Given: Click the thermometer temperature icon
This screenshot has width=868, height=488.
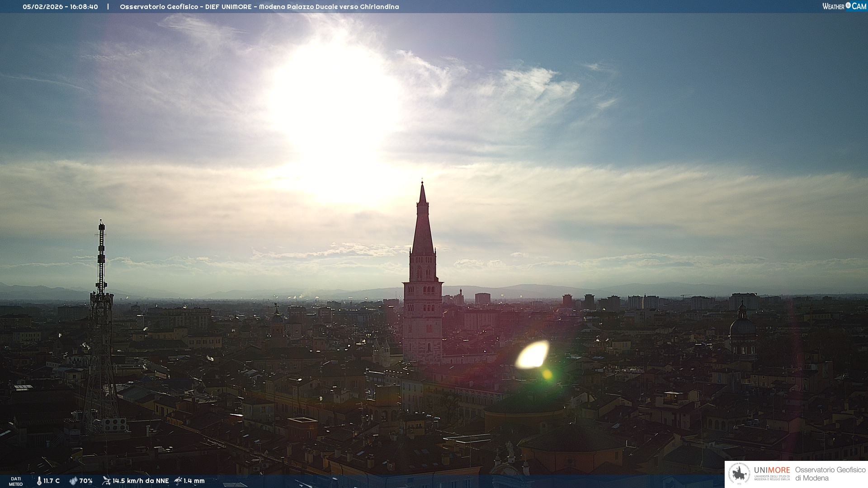Looking at the screenshot, I should pyautogui.click(x=39, y=481).
